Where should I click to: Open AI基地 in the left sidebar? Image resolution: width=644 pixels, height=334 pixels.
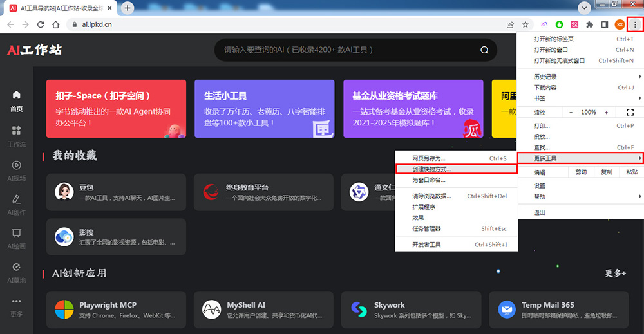(17, 273)
